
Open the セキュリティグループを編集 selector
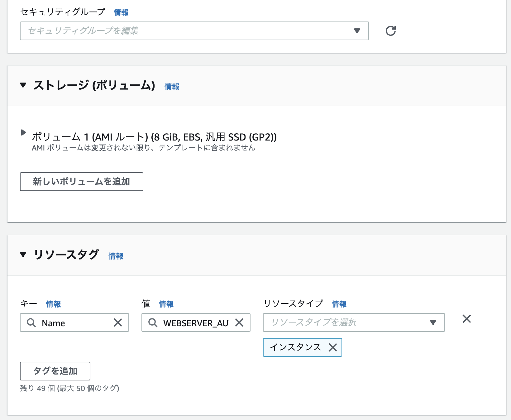click(187, 31)
